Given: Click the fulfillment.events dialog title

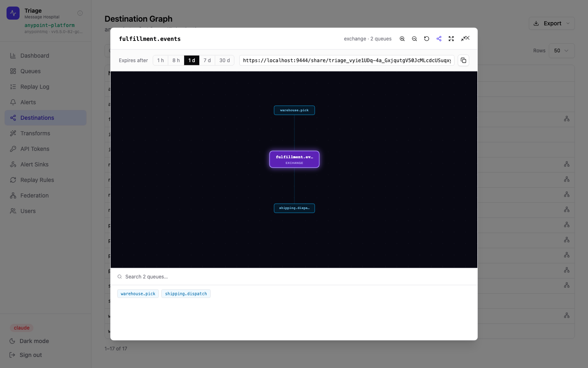Looking at the screenshot, I should [x=150, y=39].
